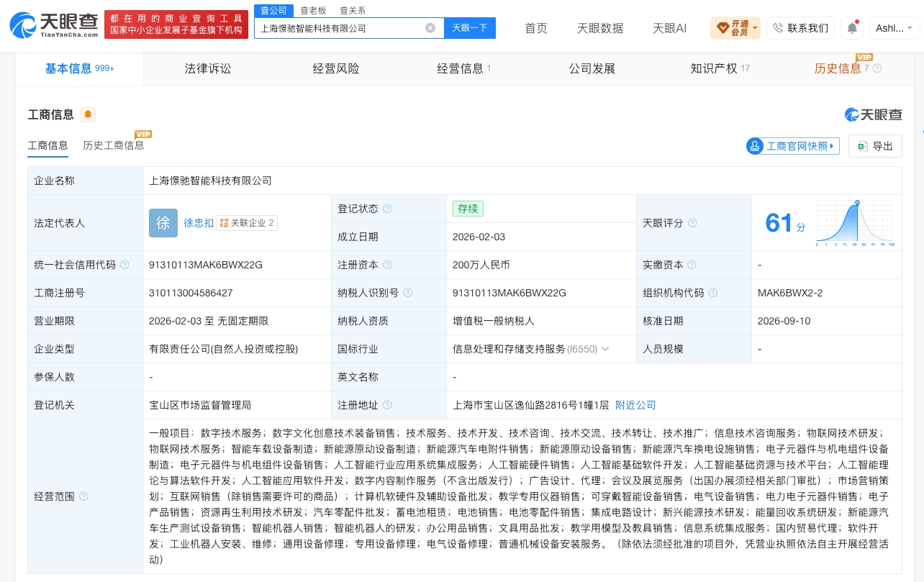
Task: Open 天眼AI in the top navigation
Action: click(x=669, y=28)
